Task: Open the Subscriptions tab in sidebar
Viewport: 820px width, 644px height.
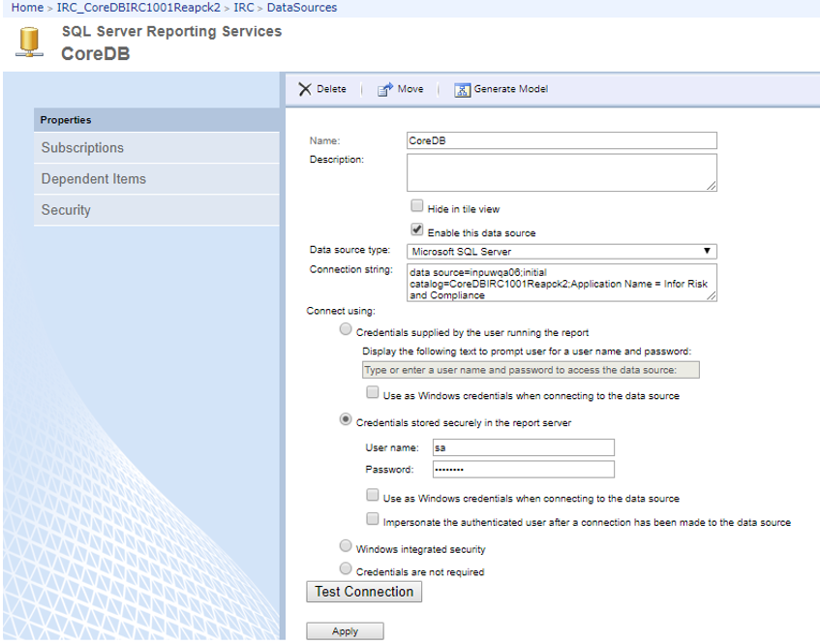Action: 82,148
